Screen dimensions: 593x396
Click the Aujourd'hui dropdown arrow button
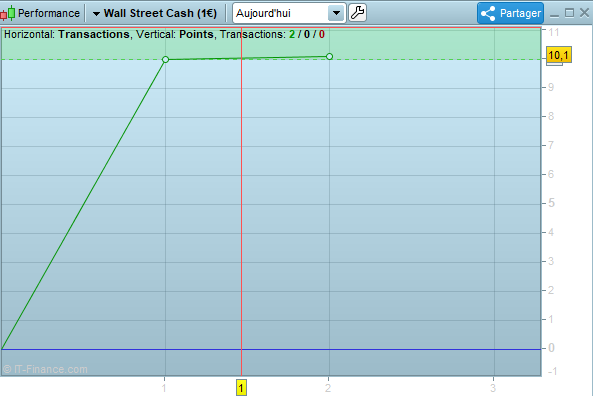pyautogui.click(x=336, y=13)
